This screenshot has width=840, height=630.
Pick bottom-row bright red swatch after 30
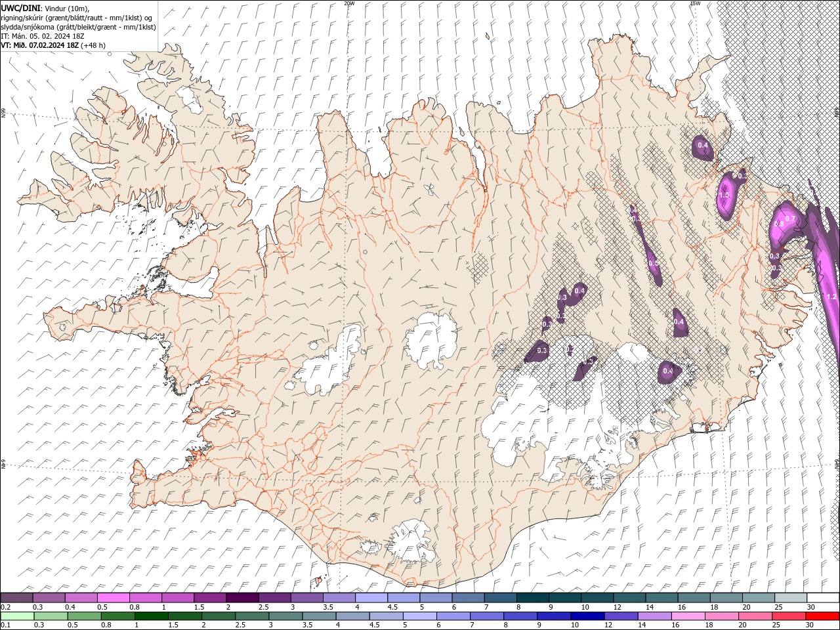point(822,616)
